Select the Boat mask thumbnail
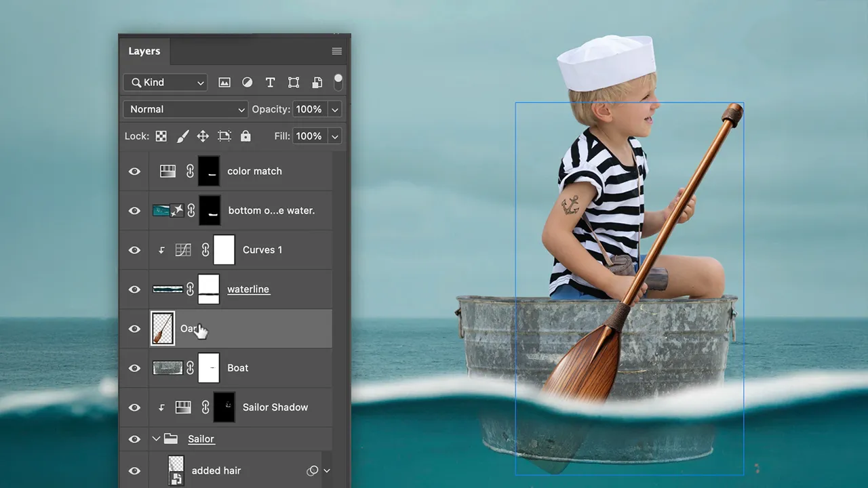 point(209,368)
